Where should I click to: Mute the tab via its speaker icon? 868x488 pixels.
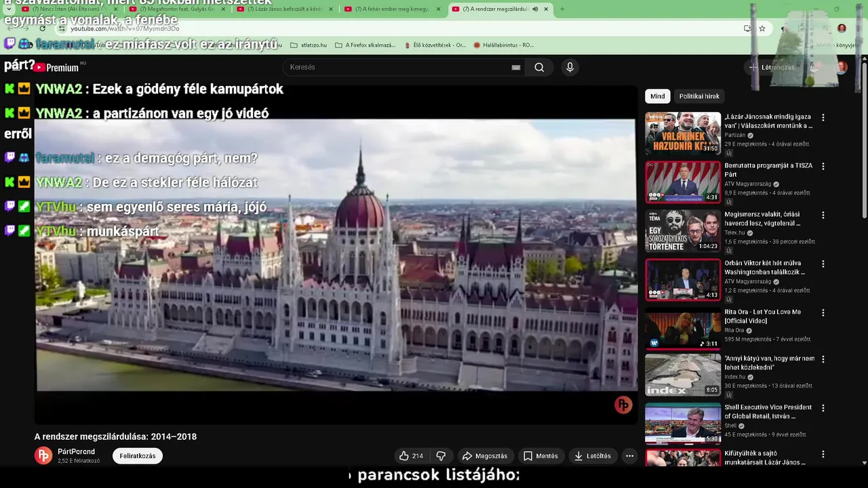(x=535, y=9)
